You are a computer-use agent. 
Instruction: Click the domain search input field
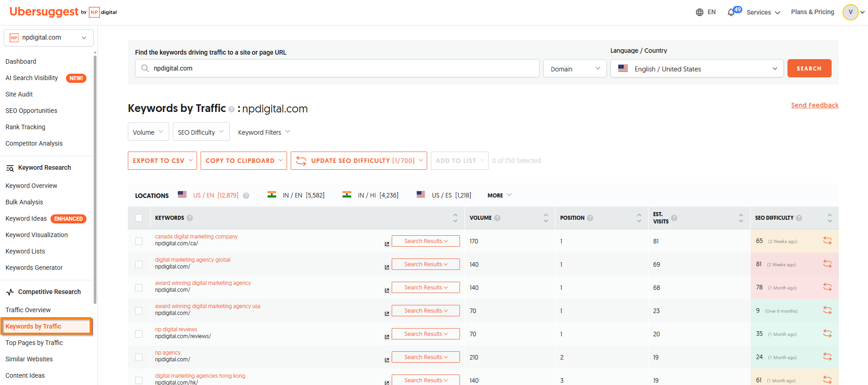[x=337, y=68]
